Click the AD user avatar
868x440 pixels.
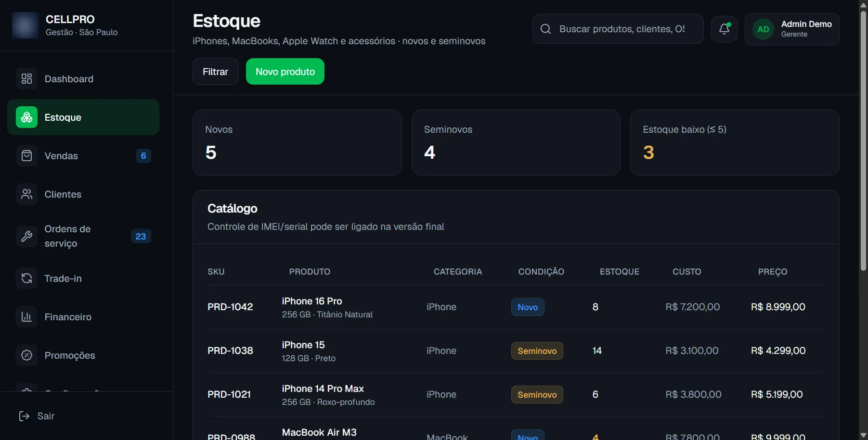763,29
